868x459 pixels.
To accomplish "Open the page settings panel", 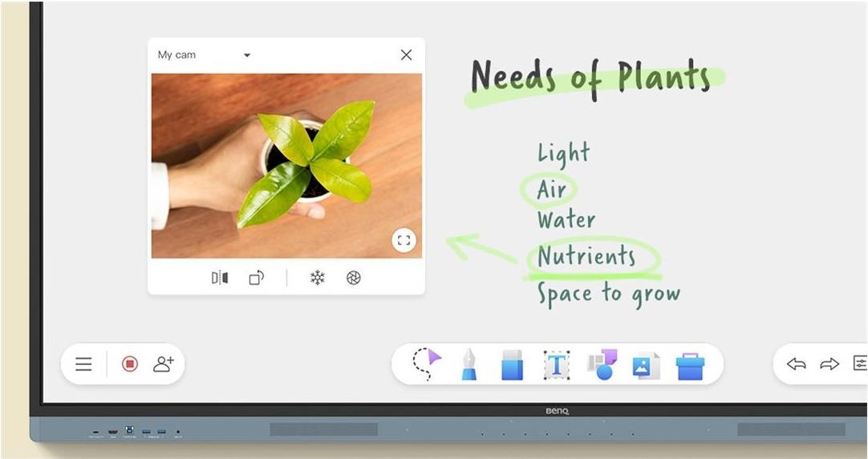I will tap(859, 364).
